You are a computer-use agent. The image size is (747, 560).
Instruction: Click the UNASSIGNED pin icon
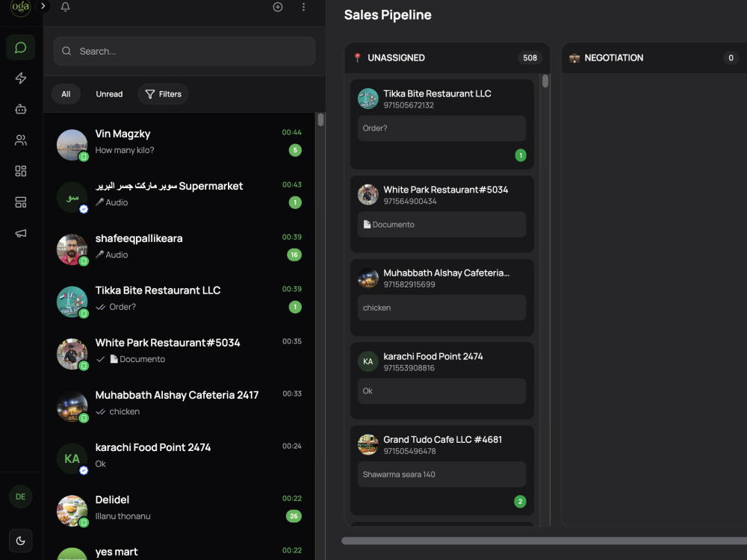[357, 58]
